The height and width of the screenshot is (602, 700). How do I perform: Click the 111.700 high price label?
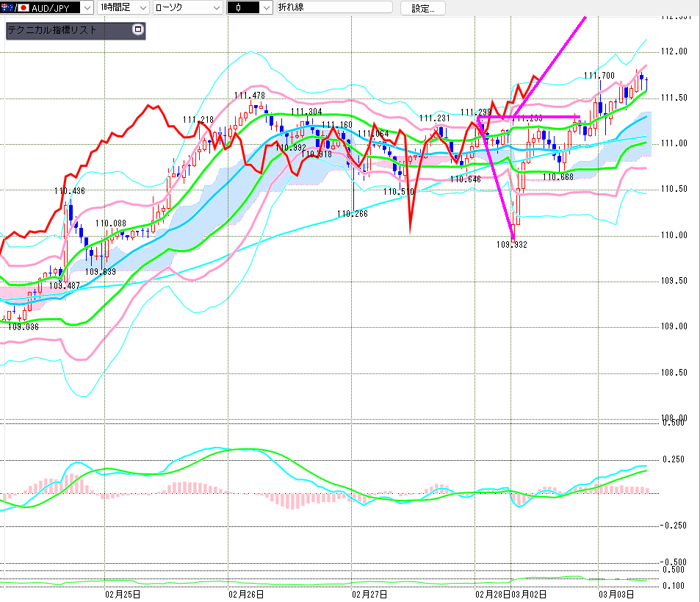coord(599,76)
